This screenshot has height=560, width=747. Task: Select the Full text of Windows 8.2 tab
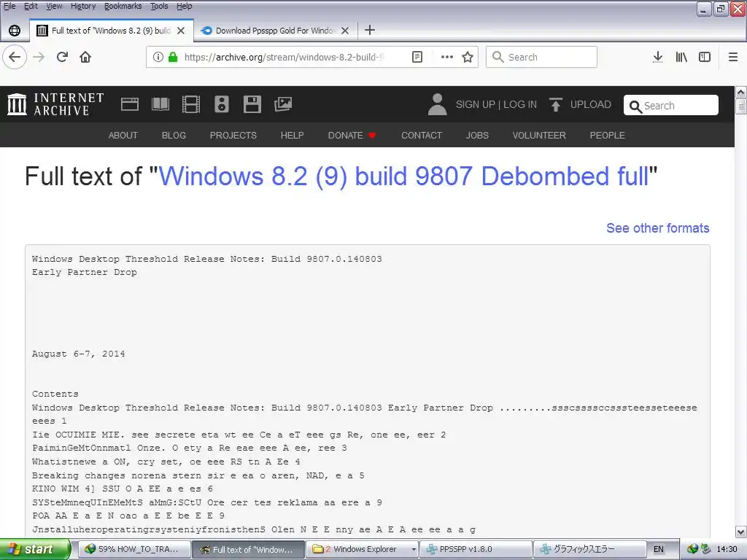point(111,31)
